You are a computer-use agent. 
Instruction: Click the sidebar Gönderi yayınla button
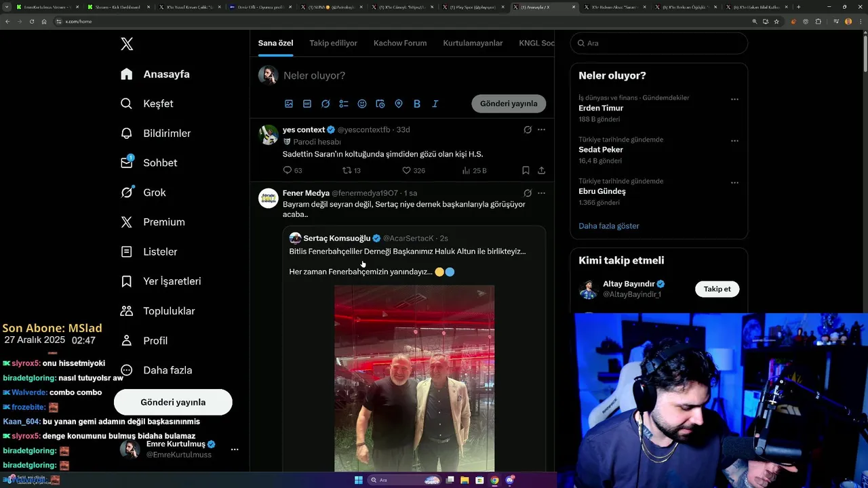pos(173,402)
